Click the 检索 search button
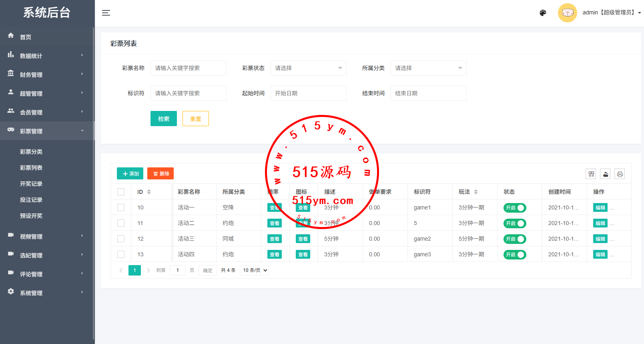The image size is (644, 344). [x=163, y=119]
